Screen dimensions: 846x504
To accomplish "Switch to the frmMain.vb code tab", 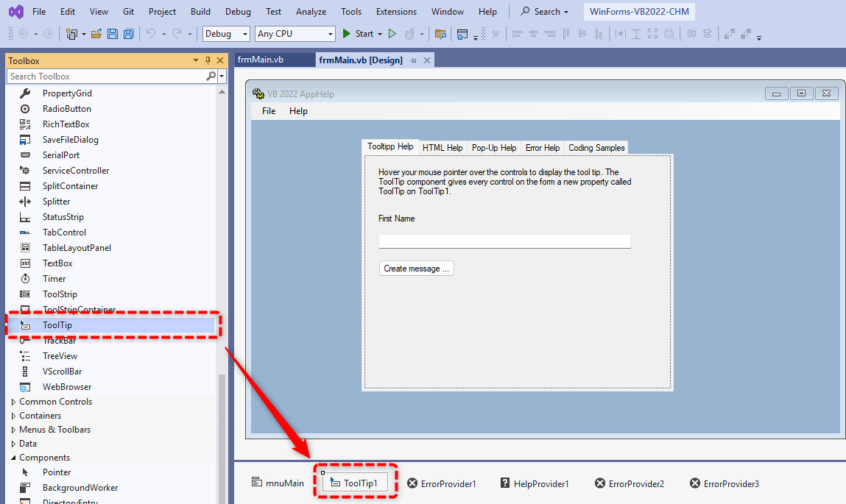I will tap(261, 60).
